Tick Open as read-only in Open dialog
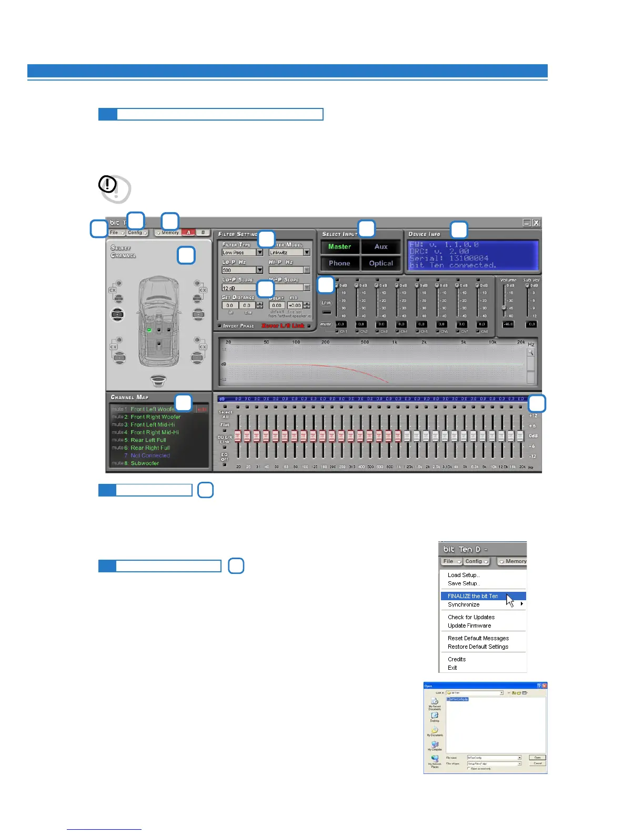644x834 pixels. pyautogui.click(x=469, y=769)
